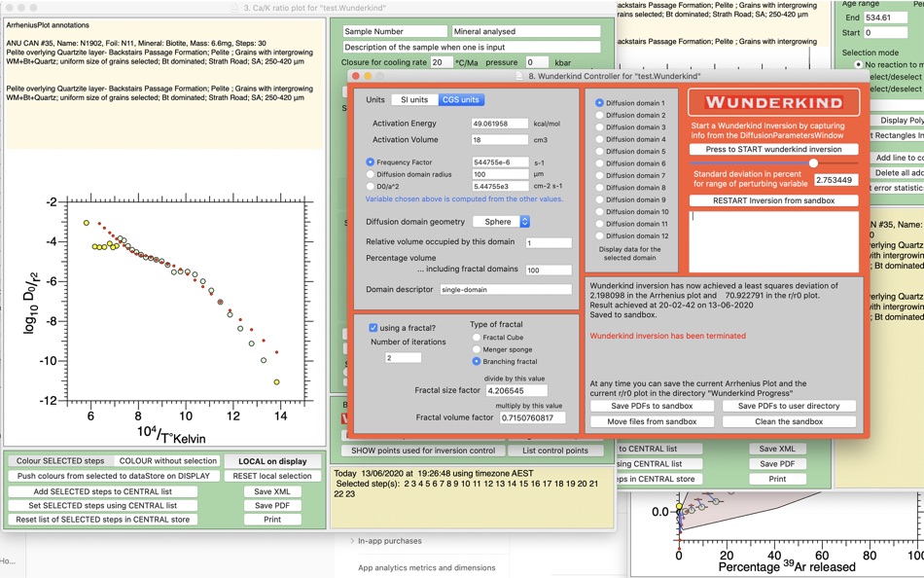Click standard deviation slider knob
Image resolution: width=924 pixels, height=578 pixels.
click(x=813, y=163)
